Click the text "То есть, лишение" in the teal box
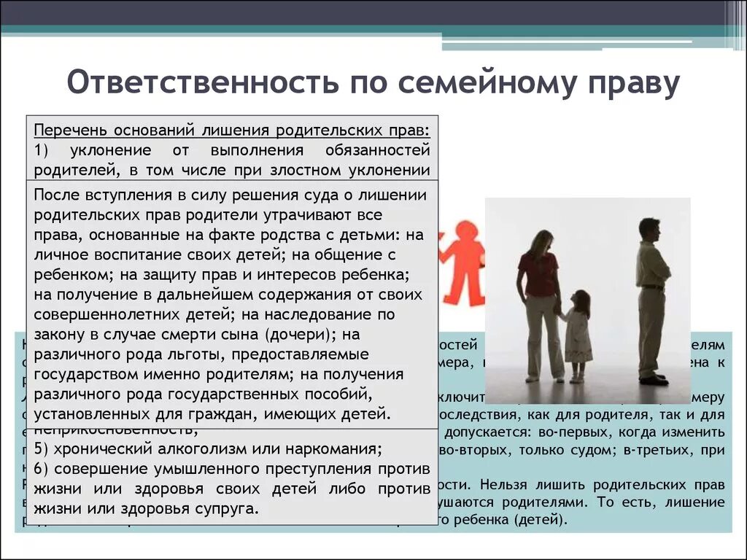 click(x=661, y=502)
